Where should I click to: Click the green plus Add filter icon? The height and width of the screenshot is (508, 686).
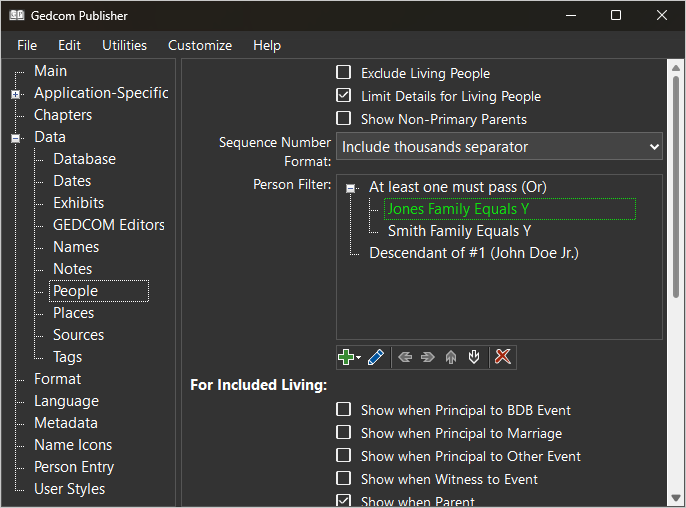click(x=346, y=357)
